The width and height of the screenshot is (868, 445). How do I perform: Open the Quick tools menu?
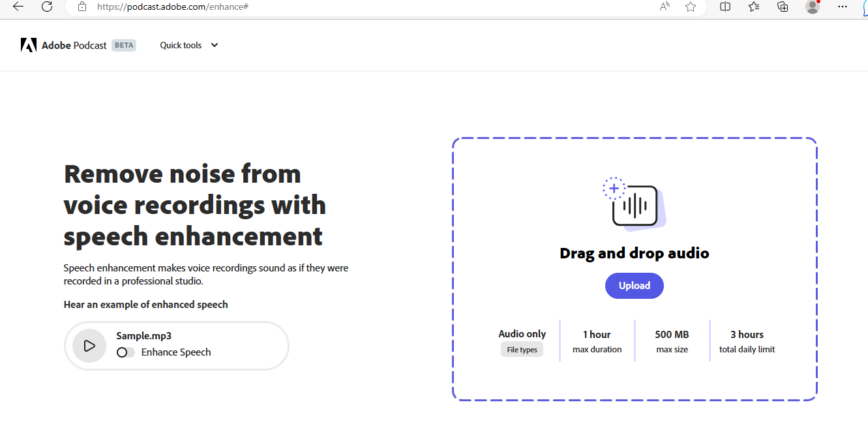coord(189,45)
